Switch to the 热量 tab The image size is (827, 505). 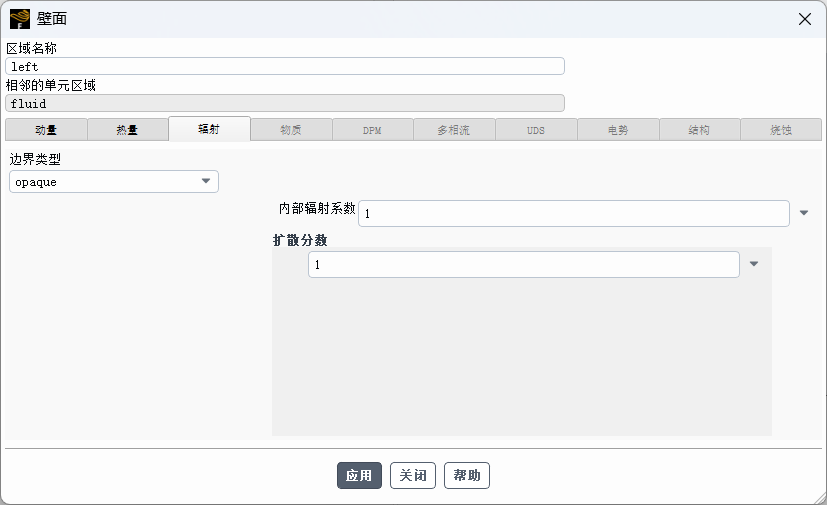[x=128, y=130]
